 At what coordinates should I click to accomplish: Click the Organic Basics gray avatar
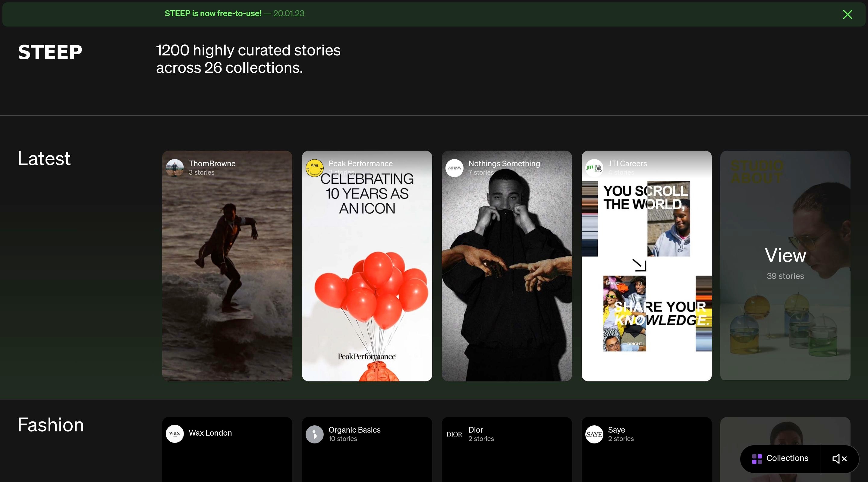click(314, 434)
